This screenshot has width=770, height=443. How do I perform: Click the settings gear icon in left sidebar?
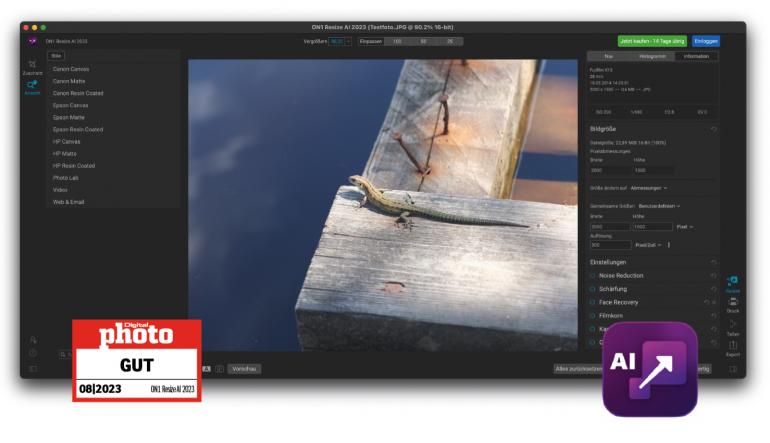33,353
